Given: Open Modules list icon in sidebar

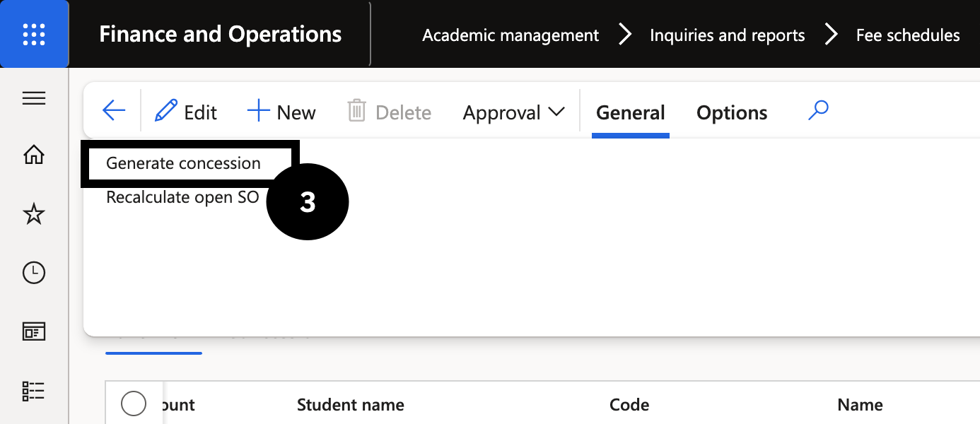Looking at the screenshot, I should point(34,391).
